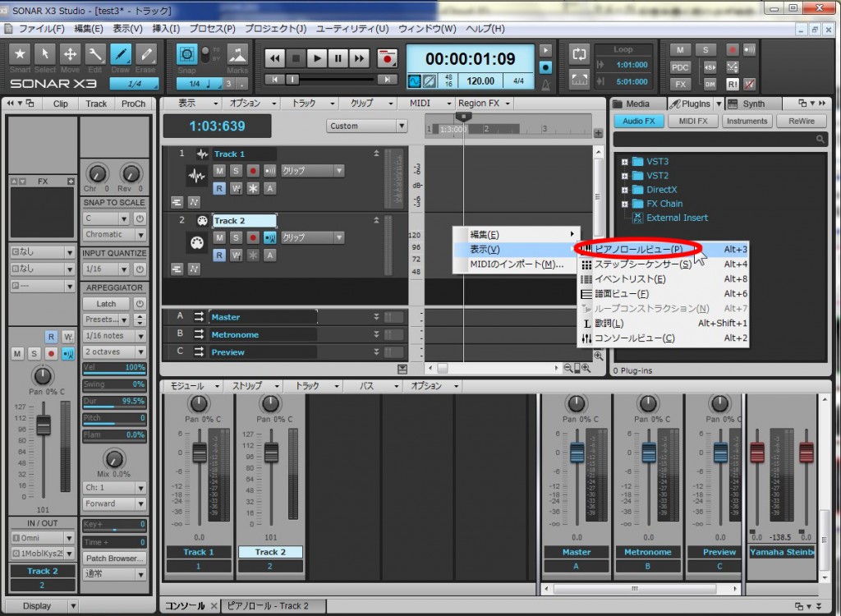Open the Chromatic scale dropdown
Viewport: 841px width, 616px height.
click(x=114, y=234)
